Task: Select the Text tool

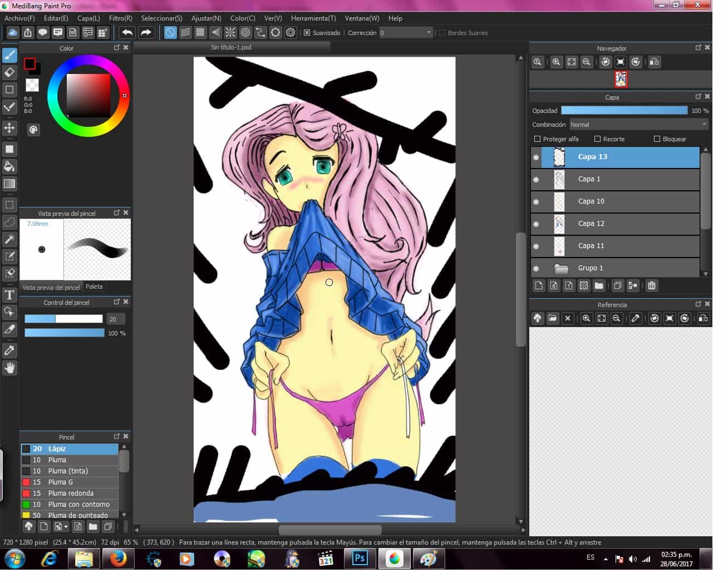Action: click(9, 295)
